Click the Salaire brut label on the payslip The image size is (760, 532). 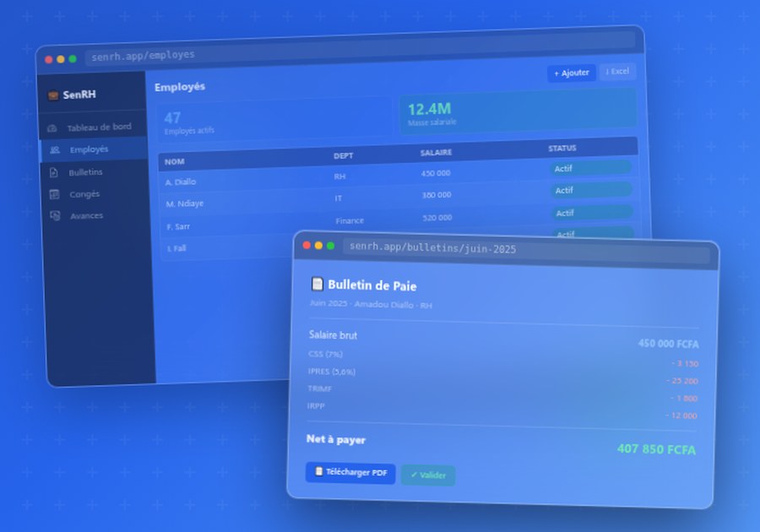pyautogui.click(x=333, y=334)
